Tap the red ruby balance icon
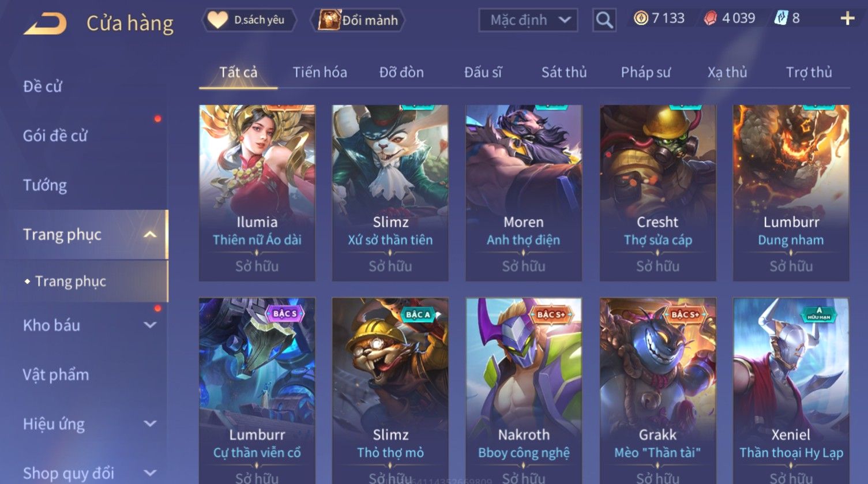 point(711,18)
